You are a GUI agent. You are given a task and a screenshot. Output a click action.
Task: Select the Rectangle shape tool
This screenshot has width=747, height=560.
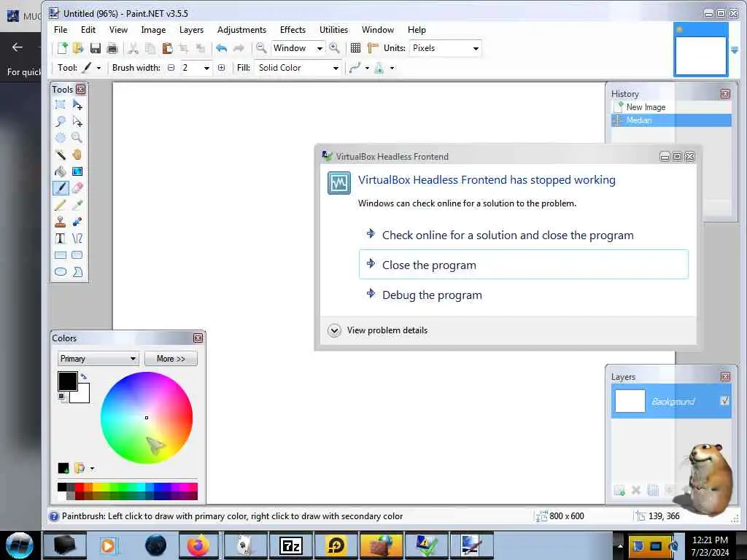click(x=61, y=255)
